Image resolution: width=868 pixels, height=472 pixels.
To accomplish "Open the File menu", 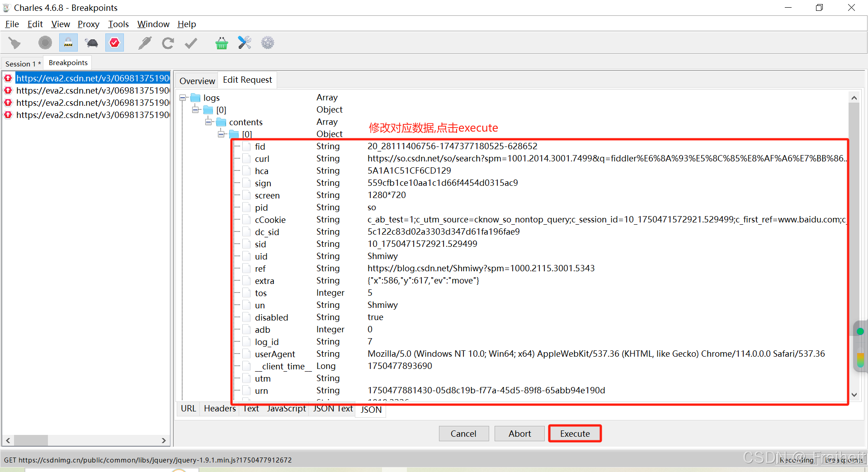I will coord(12,24).
